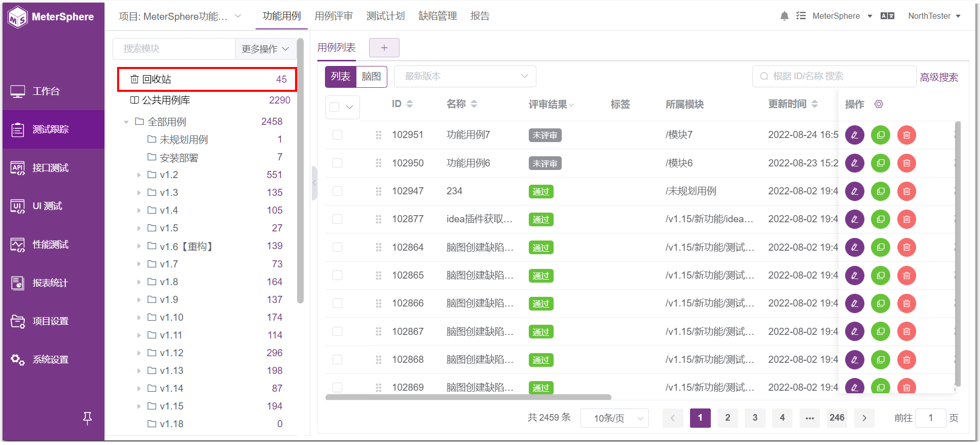Open the operation column settings gear
The height and width of the screenshot is (445, 980).
pyautogui.click(x=879, y=104)
